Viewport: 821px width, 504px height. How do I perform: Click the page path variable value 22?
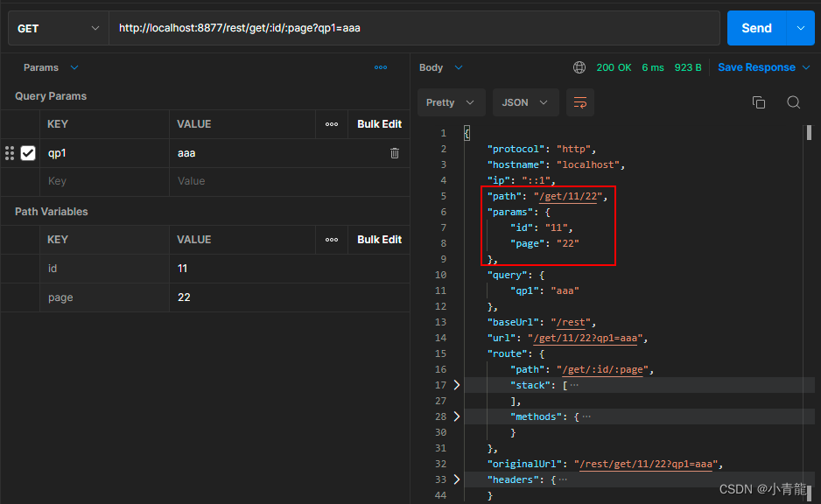289,297
